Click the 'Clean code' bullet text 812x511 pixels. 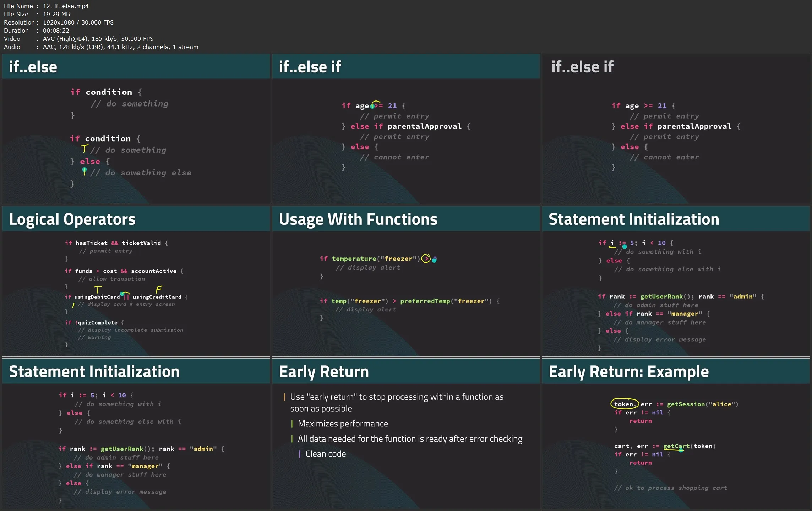click(x=325, y=454)
